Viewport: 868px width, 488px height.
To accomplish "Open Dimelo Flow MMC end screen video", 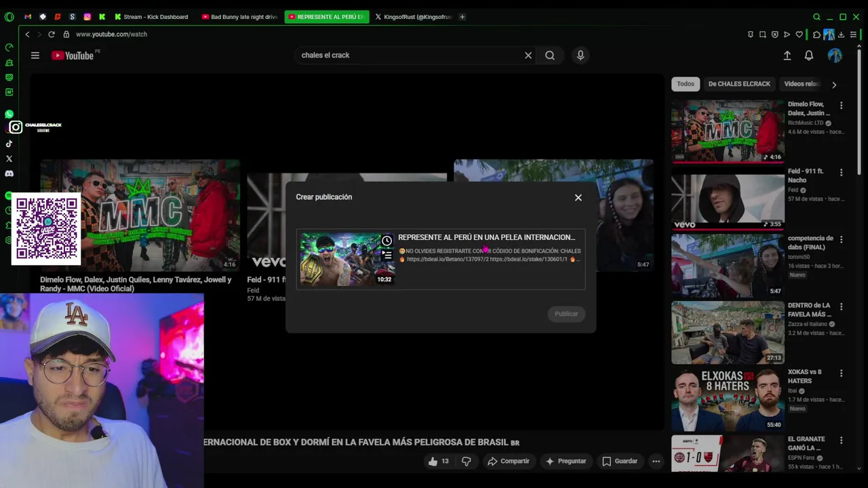I will [140, 215].
